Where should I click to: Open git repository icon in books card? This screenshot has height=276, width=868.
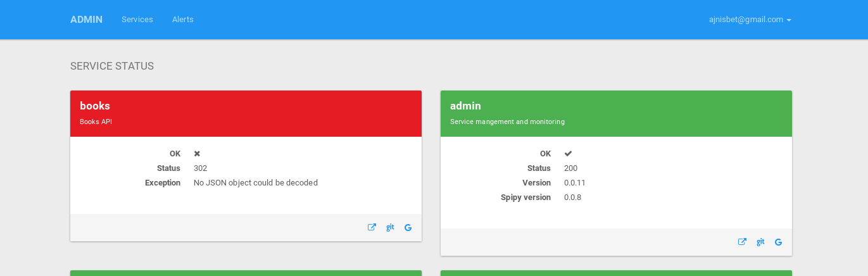390,227
